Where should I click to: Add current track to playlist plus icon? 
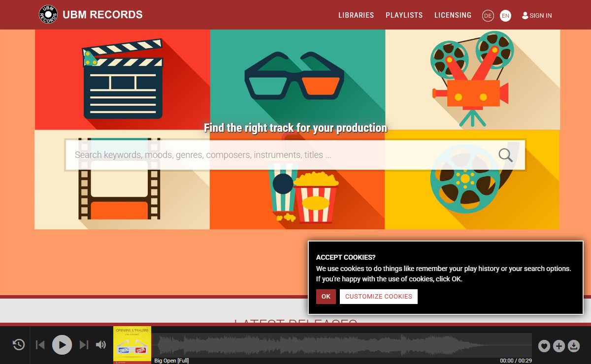pyautogui.click(x=558, y=346)
